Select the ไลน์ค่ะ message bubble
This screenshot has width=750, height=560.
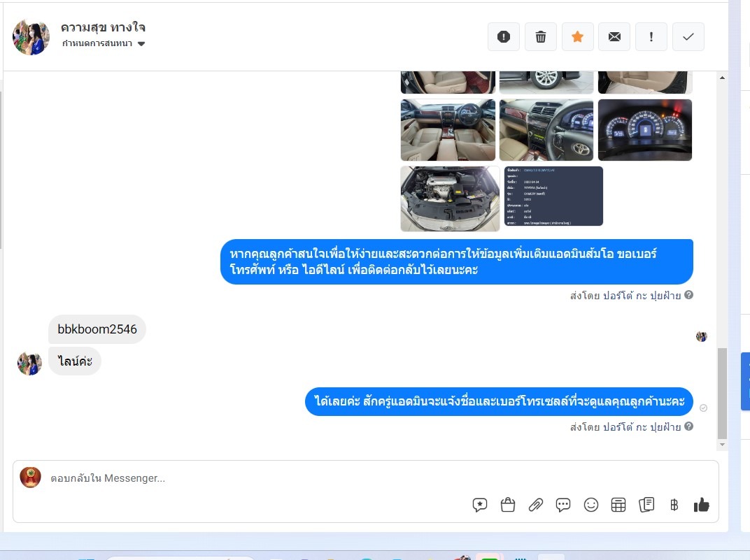(x=75, y=361)
